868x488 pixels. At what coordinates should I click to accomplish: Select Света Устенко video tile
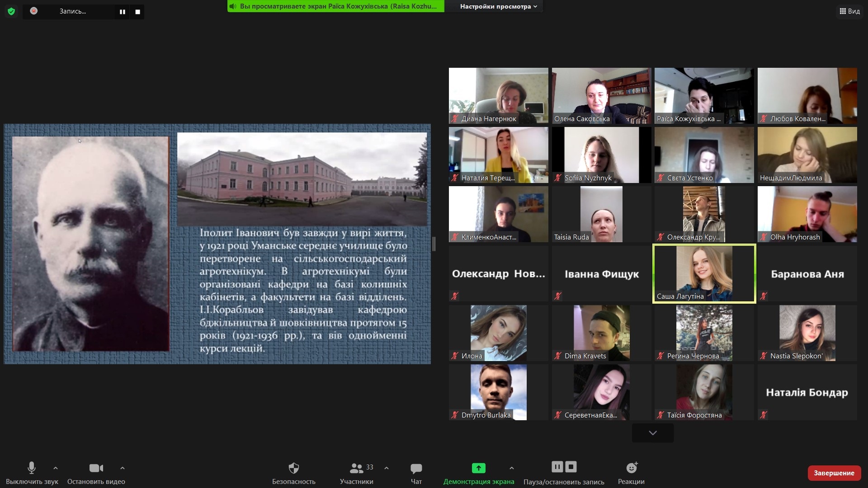tap(704, 155)
